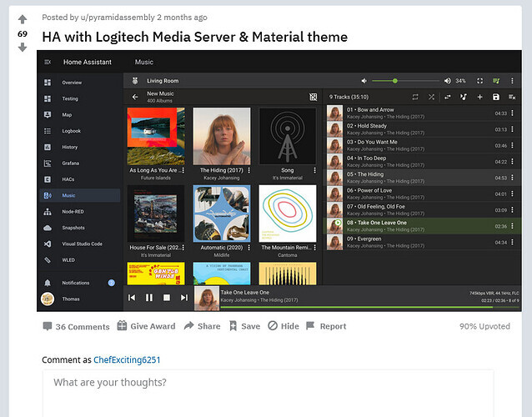Clear the play queue

pyautogui.click(x=512, y=97)
